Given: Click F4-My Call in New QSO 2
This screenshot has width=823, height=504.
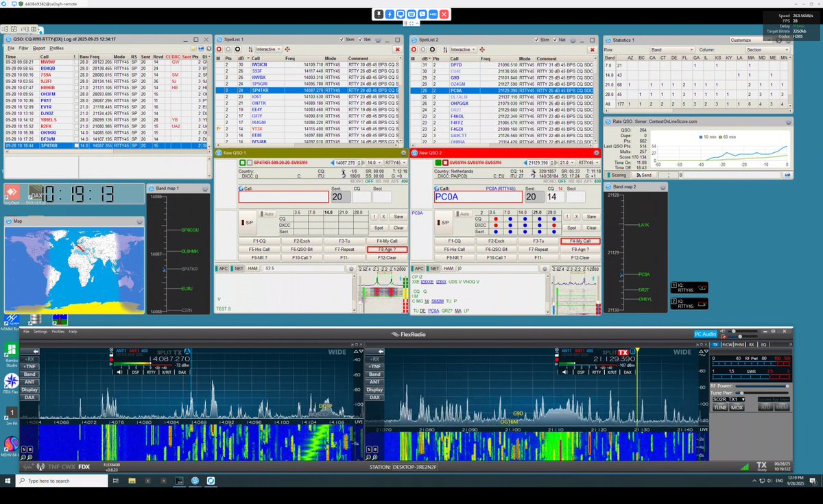Looking at the screenshot, I should coord(580,241).
